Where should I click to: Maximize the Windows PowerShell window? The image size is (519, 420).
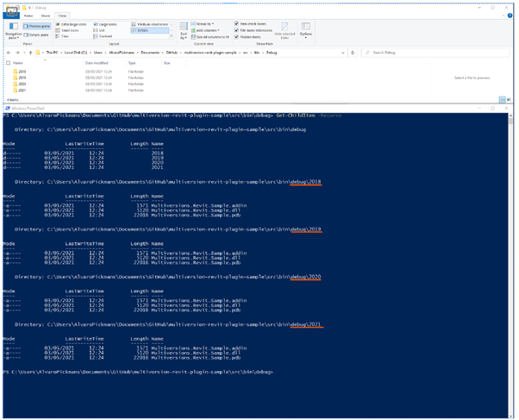(x=492, y=109)
